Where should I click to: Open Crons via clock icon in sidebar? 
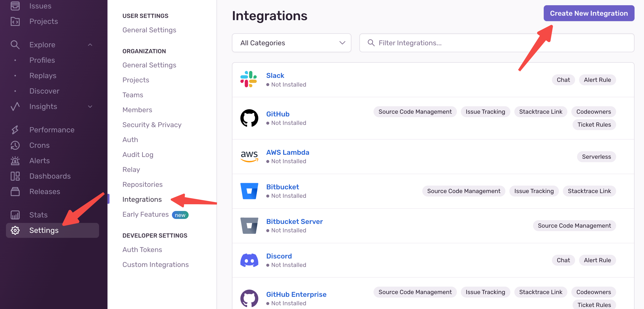click(15, 145)
